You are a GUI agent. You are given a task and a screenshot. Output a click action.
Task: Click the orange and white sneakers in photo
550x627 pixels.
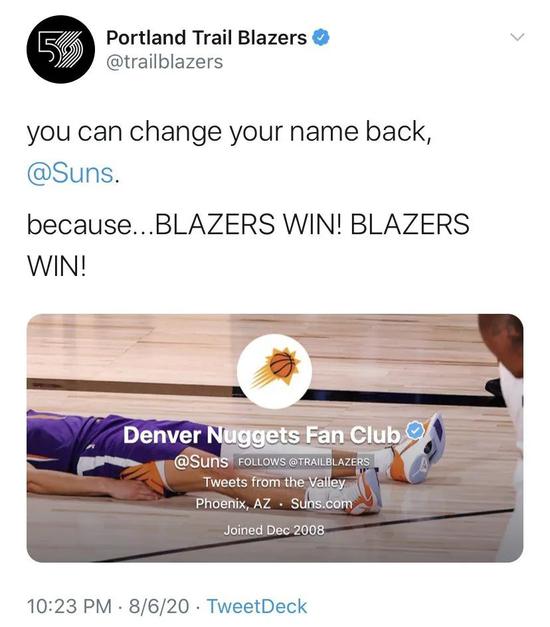tap(416, 450)
